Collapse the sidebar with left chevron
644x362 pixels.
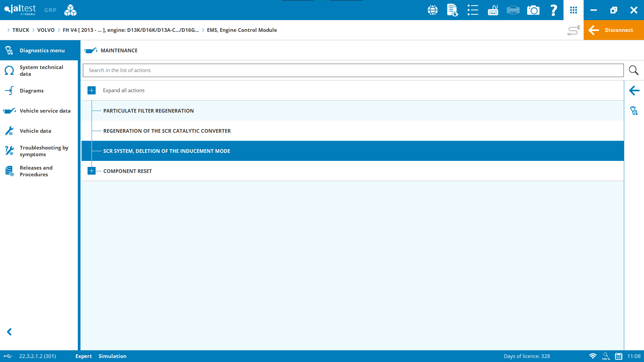pos(9,332)
